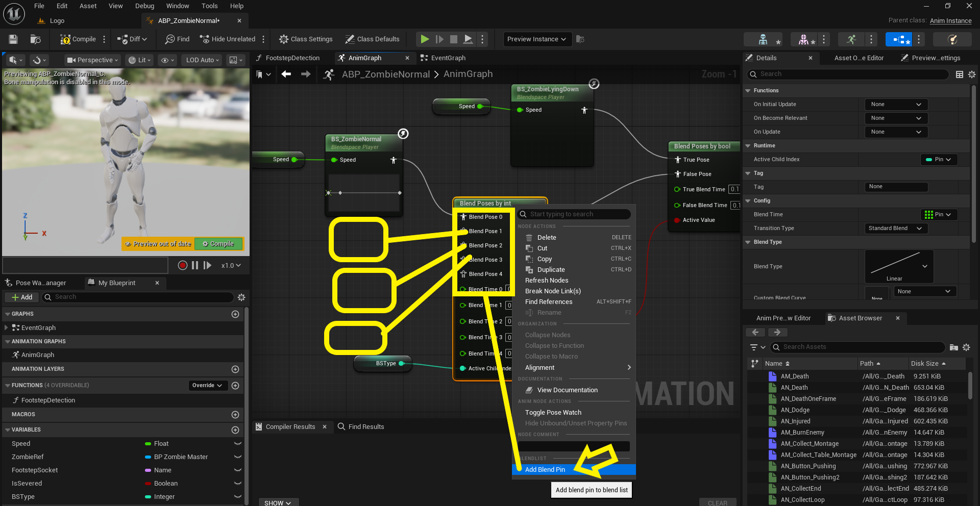This screenshot has height=506, width=980.
Task: Switch to the Asset Browser tab
Action: (860, 318)
